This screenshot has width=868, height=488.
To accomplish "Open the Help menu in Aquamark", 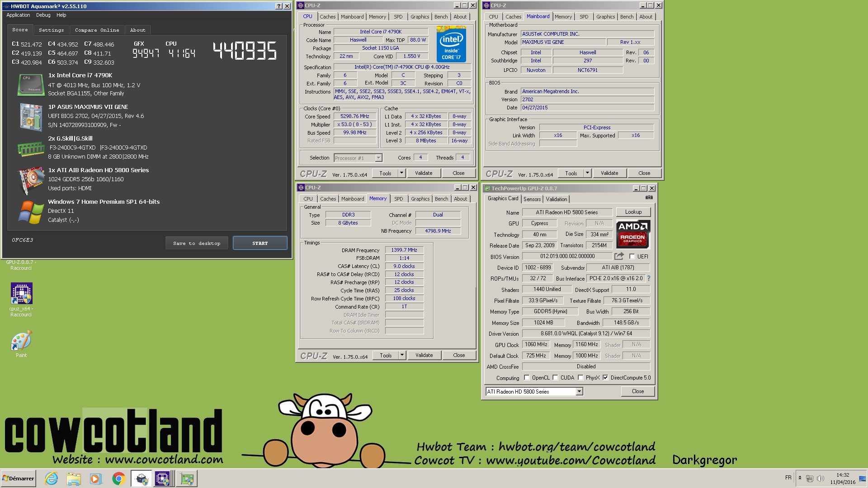I will [x=61, y=15].
